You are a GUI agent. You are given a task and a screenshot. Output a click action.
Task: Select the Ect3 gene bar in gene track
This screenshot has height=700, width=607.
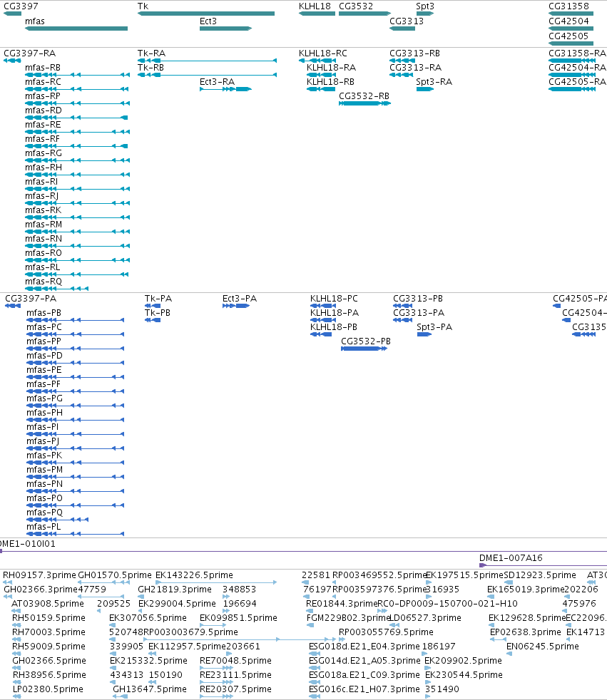[225, 29]
